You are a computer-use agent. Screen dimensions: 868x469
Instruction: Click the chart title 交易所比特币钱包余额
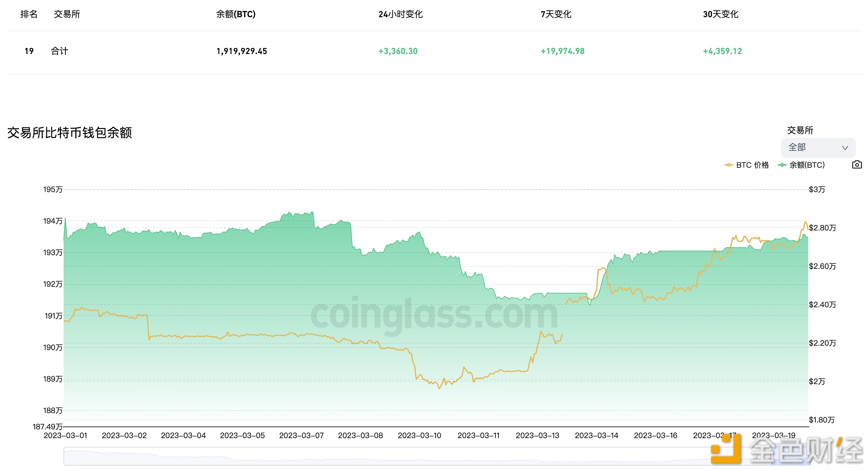point(70,133)
